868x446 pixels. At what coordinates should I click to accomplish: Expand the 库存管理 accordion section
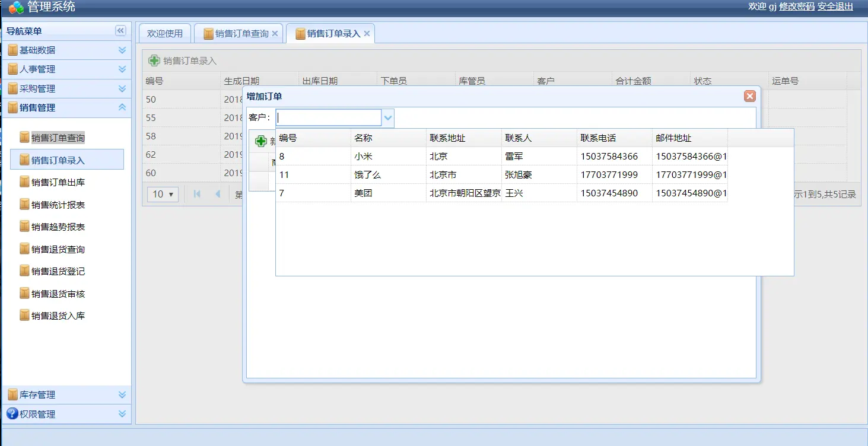coord(122,394)
